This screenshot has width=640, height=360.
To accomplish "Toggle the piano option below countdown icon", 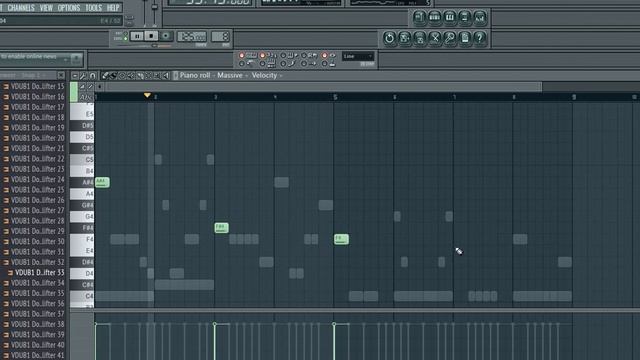I will pyautogui.click(x=268, y=64).
